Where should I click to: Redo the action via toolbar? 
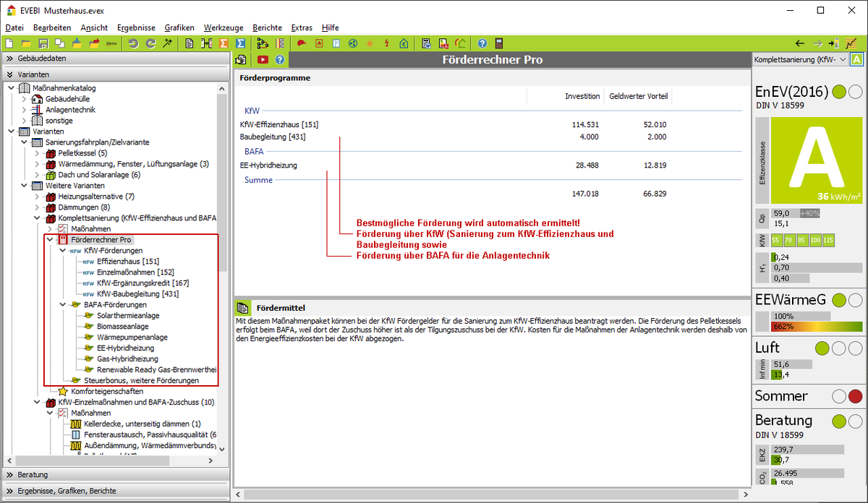point(150,43)
